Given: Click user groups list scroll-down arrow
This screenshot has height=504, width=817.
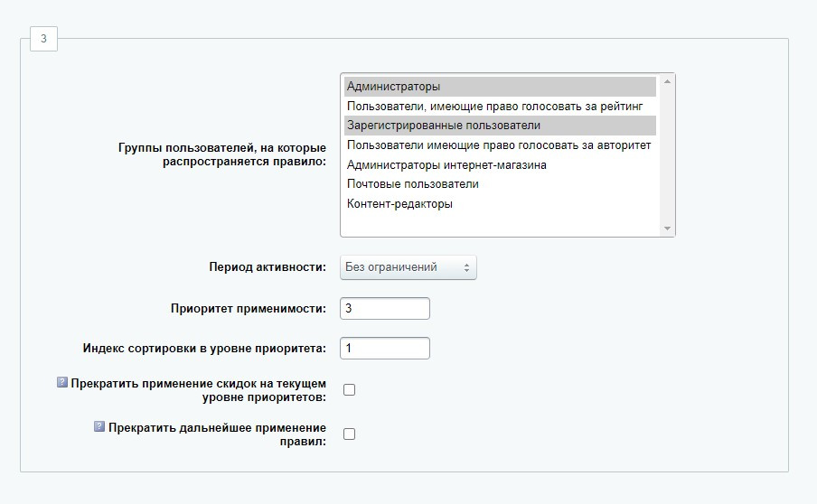Looking at the screenshot, I should (667, 229).
